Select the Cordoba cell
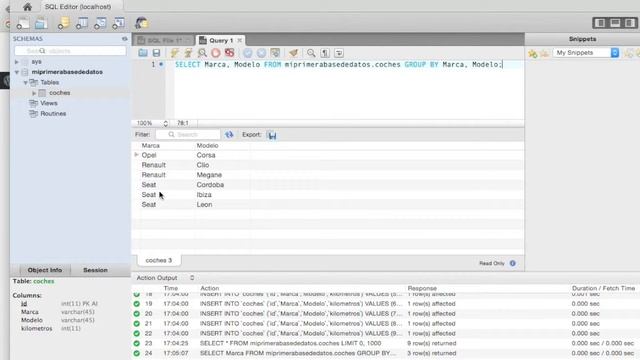 point(210,184)
